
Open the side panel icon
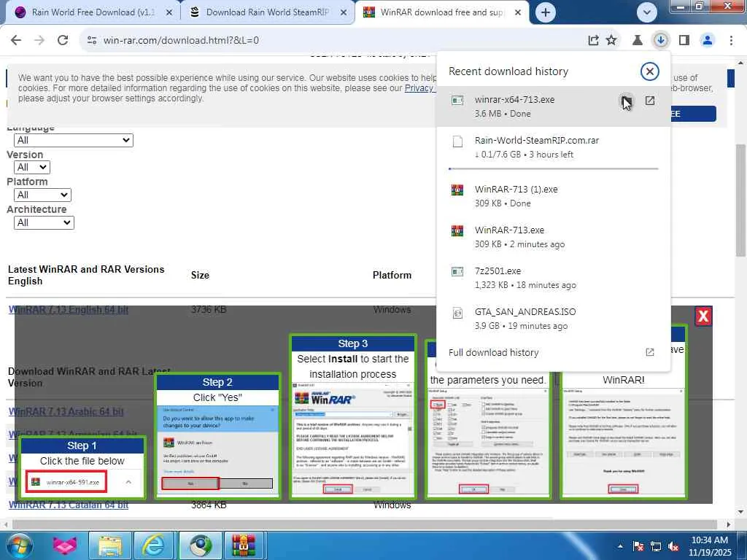point(684,41)
